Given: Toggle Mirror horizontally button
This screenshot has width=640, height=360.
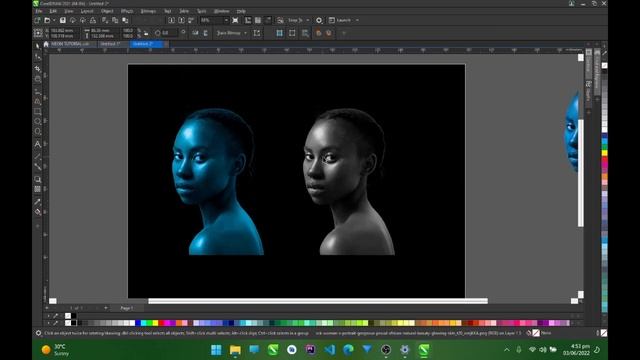Looking at the screenshot, I should [x=195, y=33].
